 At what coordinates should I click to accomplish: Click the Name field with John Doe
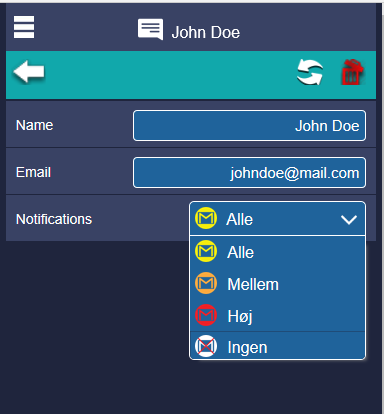point(249,126)
